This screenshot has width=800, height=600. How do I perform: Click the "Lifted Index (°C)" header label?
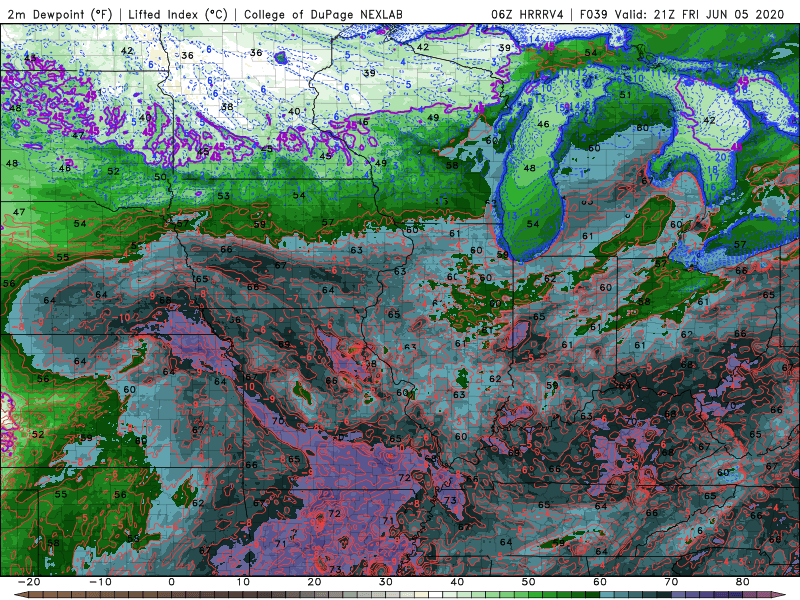(x=178, y=14)
